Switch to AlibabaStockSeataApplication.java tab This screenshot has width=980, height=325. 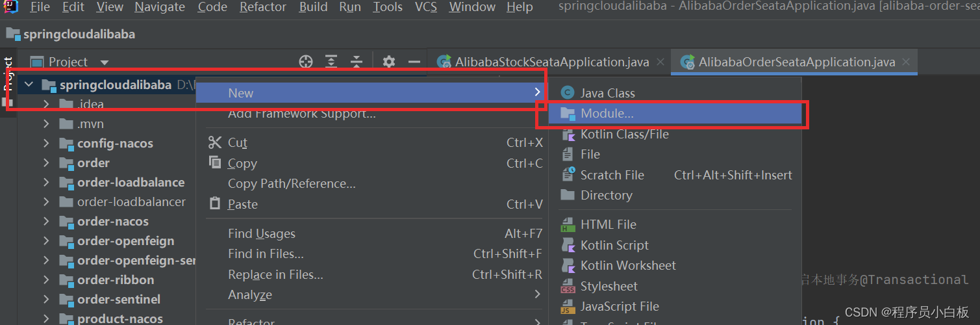click(552, 62)
